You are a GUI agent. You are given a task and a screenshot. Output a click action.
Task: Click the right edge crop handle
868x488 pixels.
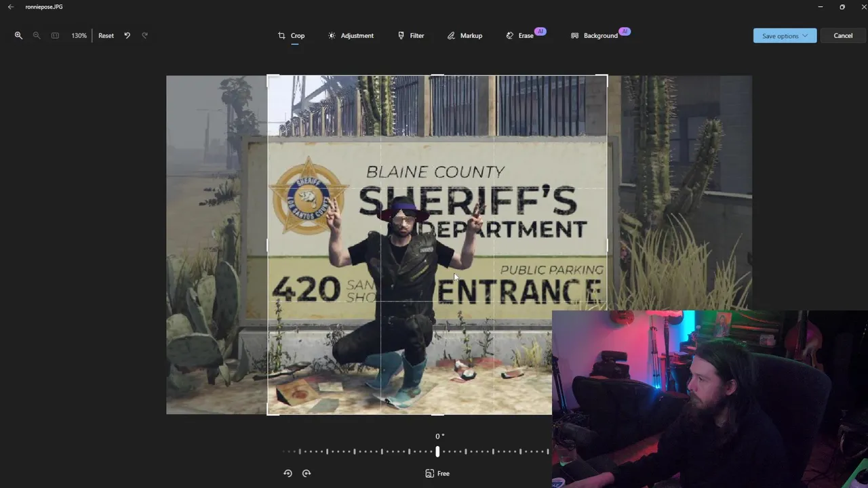pyautogui.click(x=607, y=245)
